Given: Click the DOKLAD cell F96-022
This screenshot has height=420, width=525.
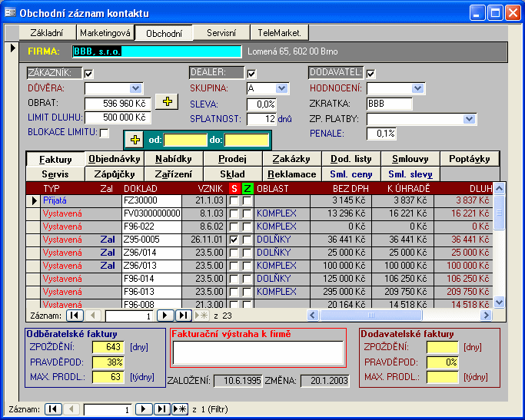Looking at the screenshot, I should click(151, 227).
